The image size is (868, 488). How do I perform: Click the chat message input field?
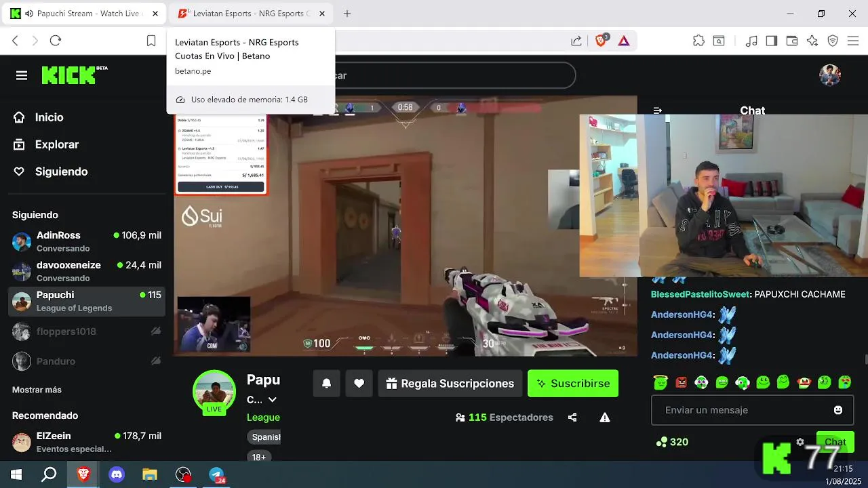743,410
